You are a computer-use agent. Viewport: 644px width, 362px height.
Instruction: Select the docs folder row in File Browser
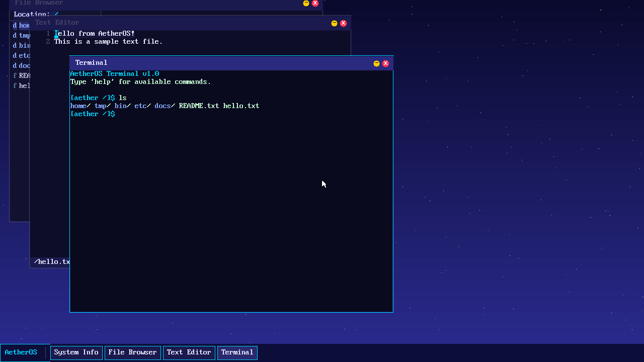[20, 66]
